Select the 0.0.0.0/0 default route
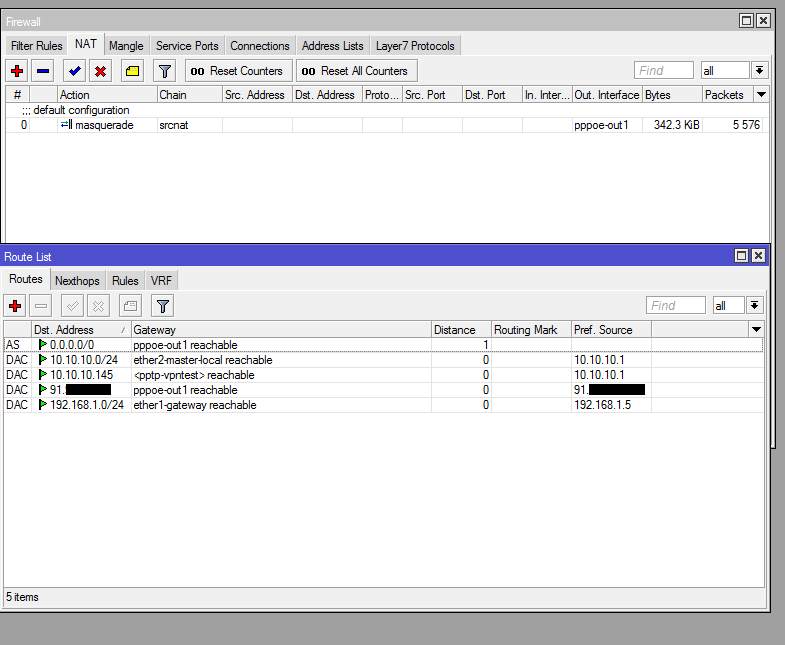Screen dimensions: 785x645 pos(383,345)
